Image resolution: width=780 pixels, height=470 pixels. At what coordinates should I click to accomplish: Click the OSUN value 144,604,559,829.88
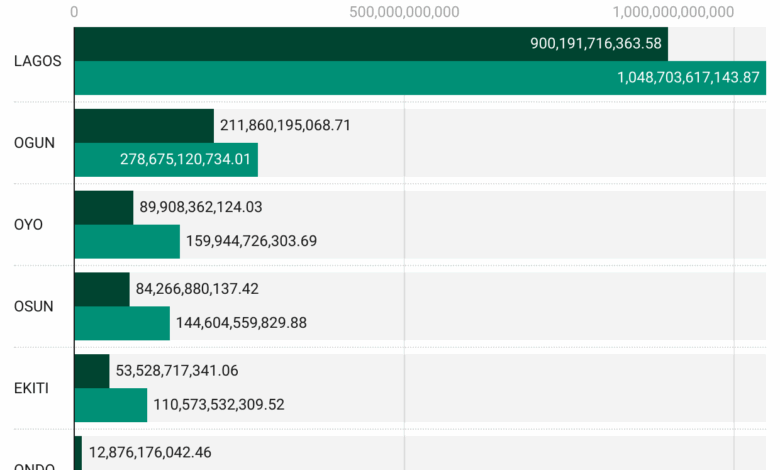tap(241, 323)
